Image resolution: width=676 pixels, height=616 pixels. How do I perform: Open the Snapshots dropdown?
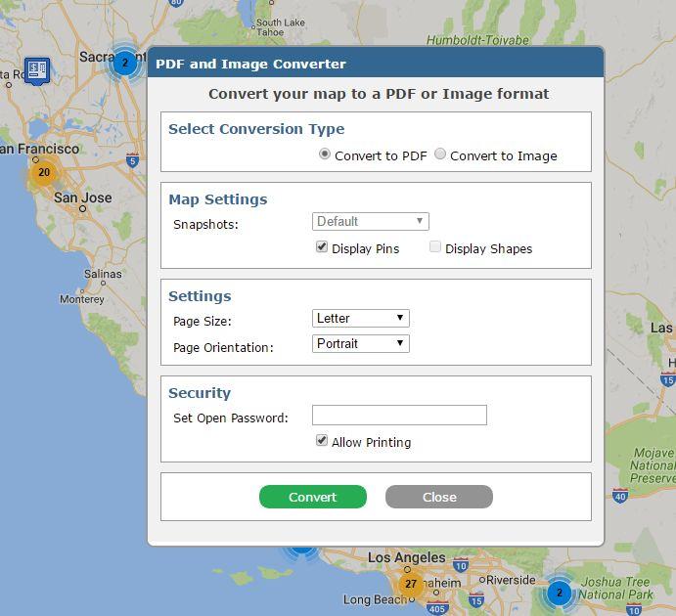[371, 221]
